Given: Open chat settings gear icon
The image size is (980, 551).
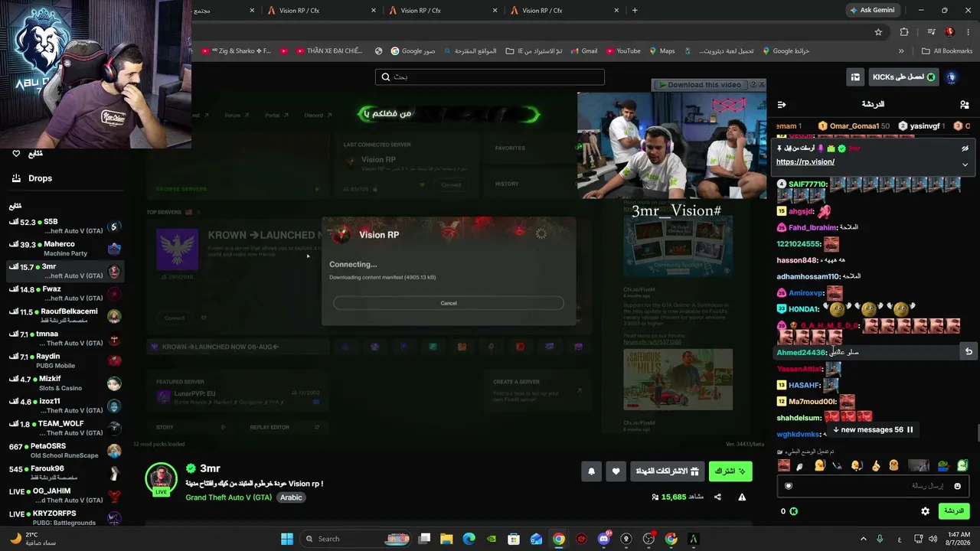Looking at the screenshot, I should 925,511.
